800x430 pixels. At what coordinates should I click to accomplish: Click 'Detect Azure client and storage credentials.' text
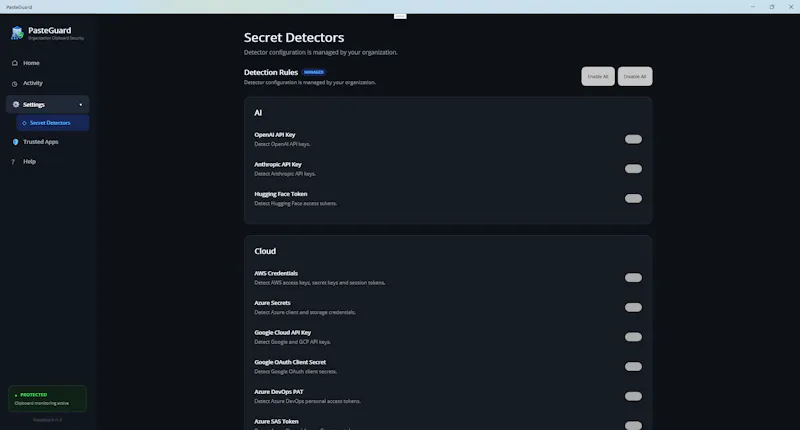305,312
